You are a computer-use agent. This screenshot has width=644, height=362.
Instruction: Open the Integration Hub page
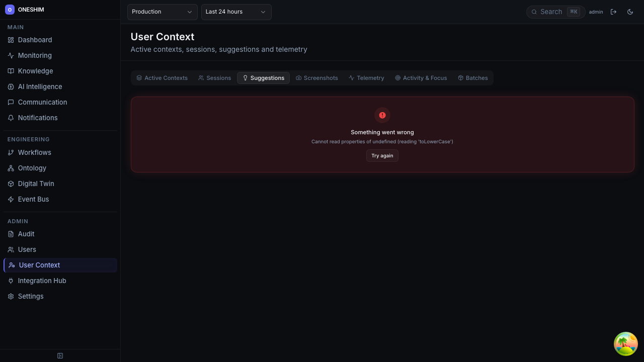[x=42, y=281]
